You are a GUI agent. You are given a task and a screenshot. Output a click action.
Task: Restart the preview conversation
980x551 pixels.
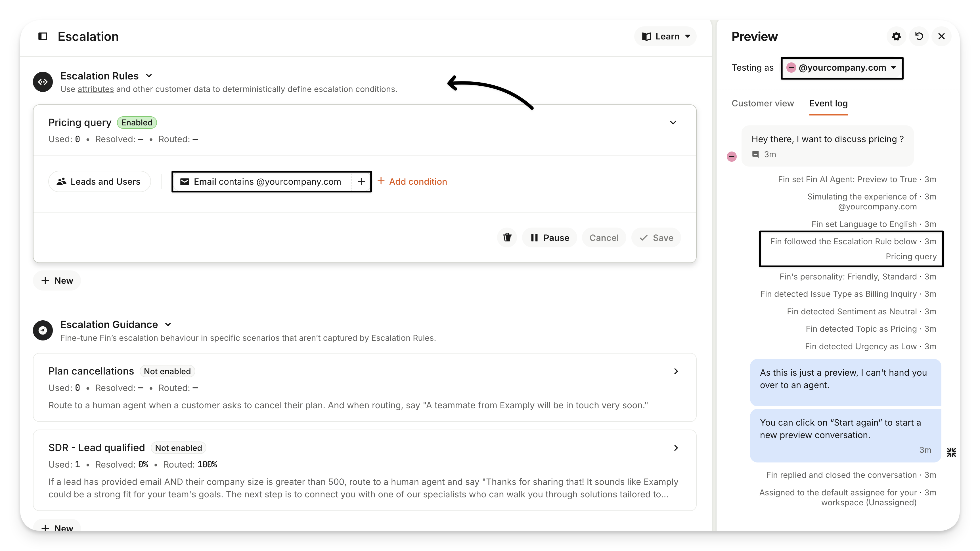[x=919, y=37]
